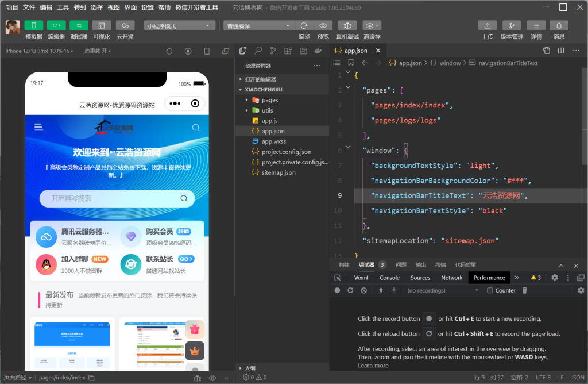
Task: Click the 清缓存 clear cache icon
Action: pyautogui.click(x=372, y=26)
